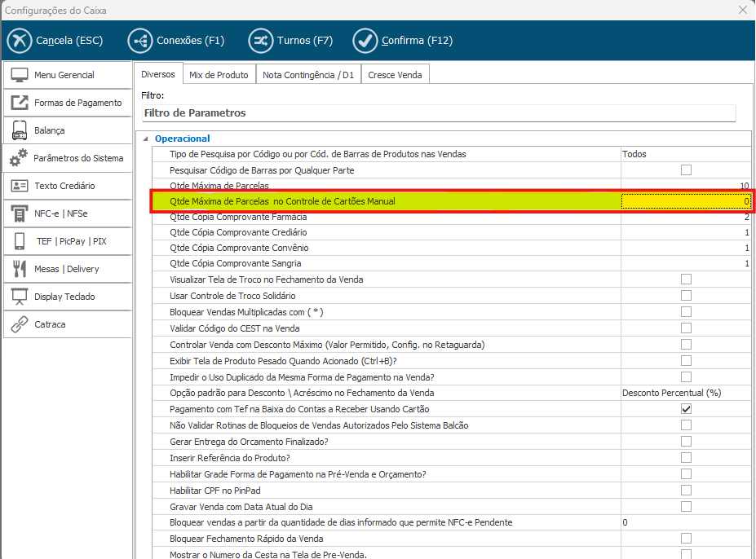
Task: Collapse the Operacional section
Action: 146,139
